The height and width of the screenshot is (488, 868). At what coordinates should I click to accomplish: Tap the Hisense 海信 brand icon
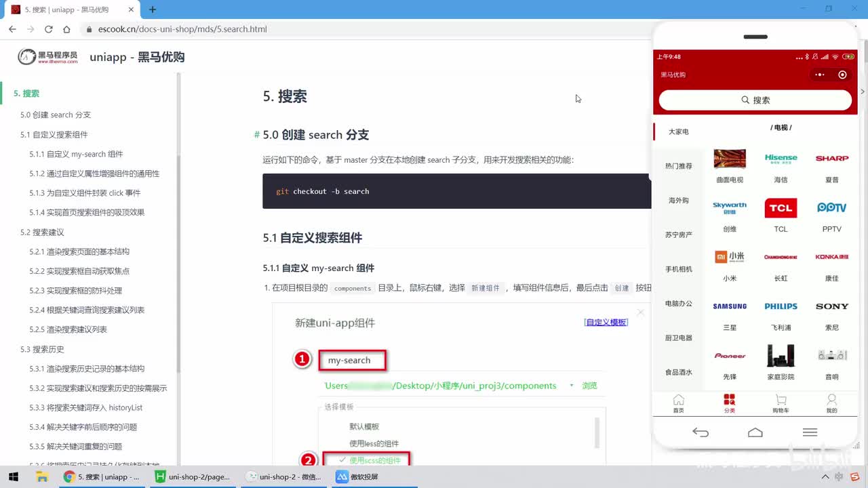pos(781,159)
